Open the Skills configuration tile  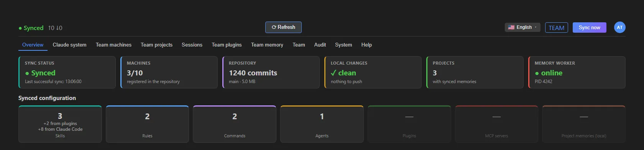point(60,124)
